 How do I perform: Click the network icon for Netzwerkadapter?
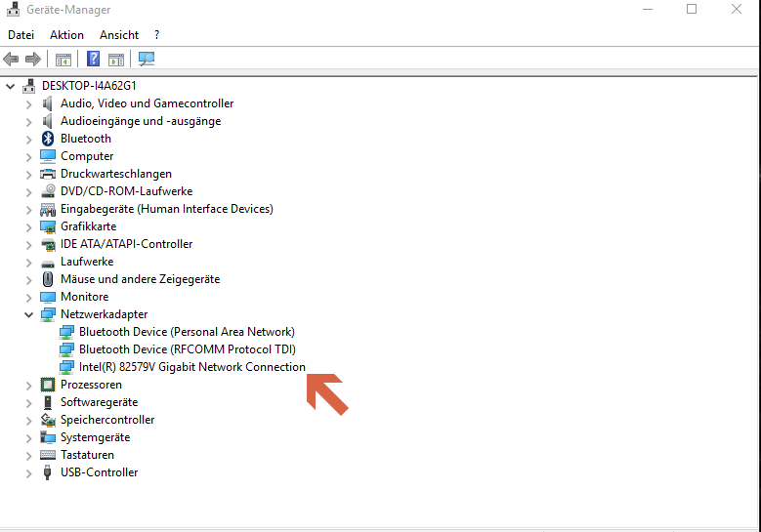48,314
